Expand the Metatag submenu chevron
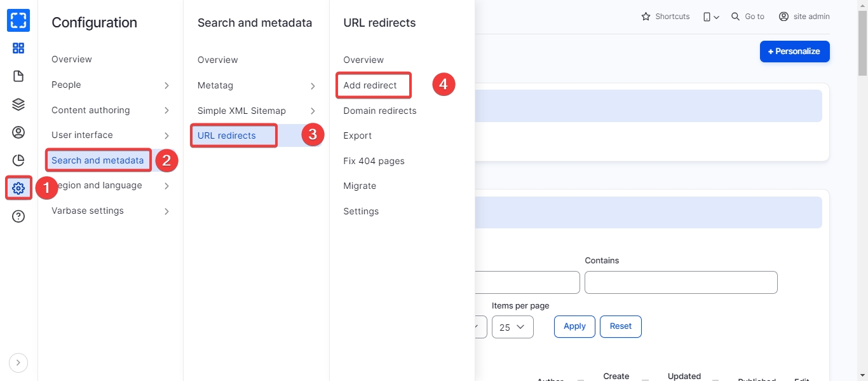 (313, 86)
